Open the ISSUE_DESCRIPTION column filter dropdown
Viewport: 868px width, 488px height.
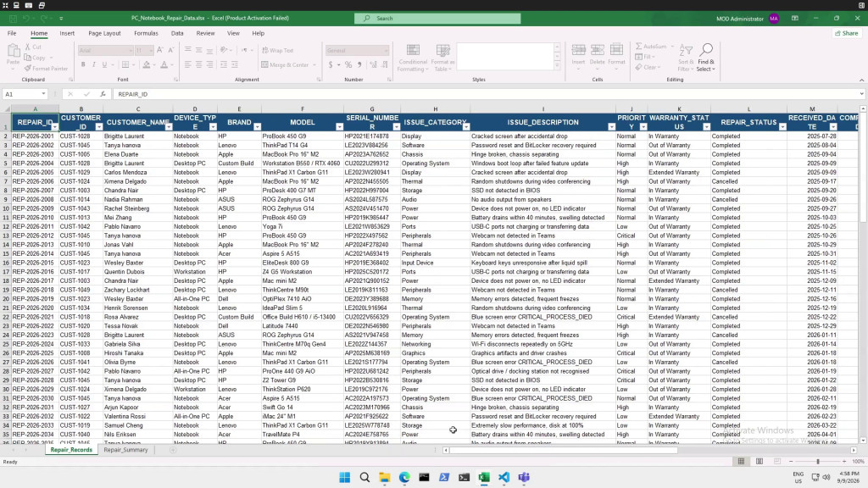click(611, 127)
